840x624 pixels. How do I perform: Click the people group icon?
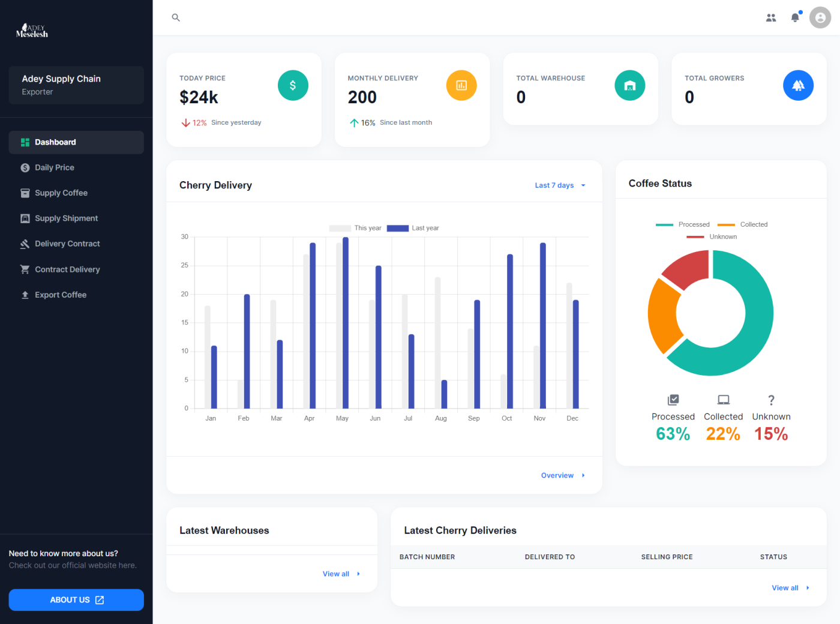[x=771, y=17]
